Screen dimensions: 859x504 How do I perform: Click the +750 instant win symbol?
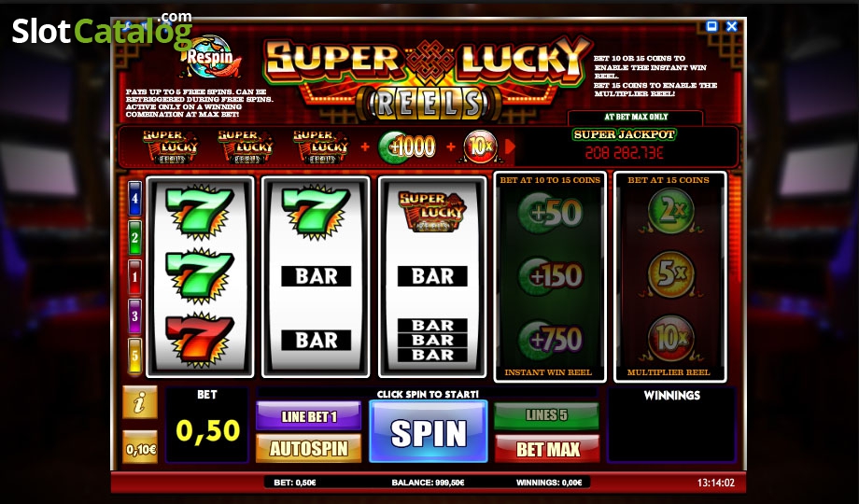click(551, 338)
